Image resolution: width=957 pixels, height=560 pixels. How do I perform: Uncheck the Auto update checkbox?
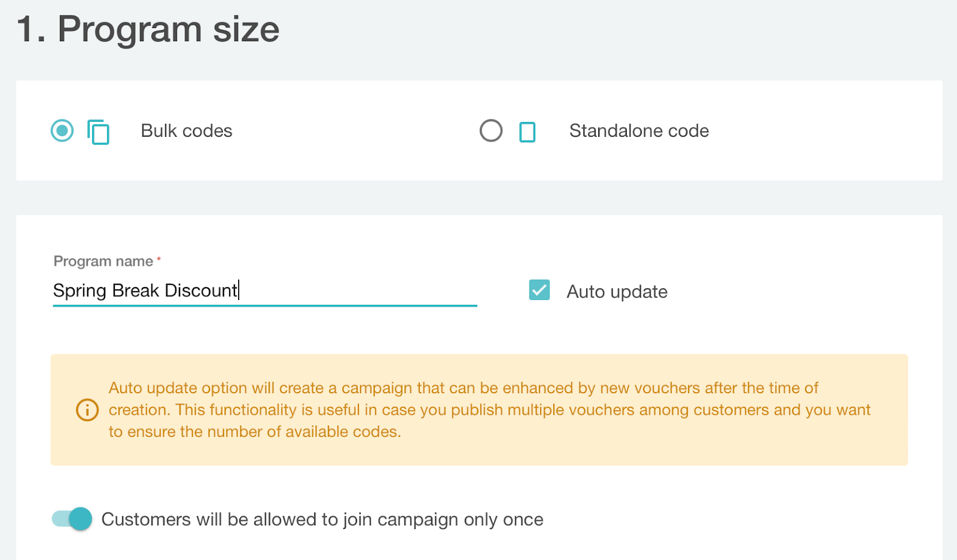point(540,290)
